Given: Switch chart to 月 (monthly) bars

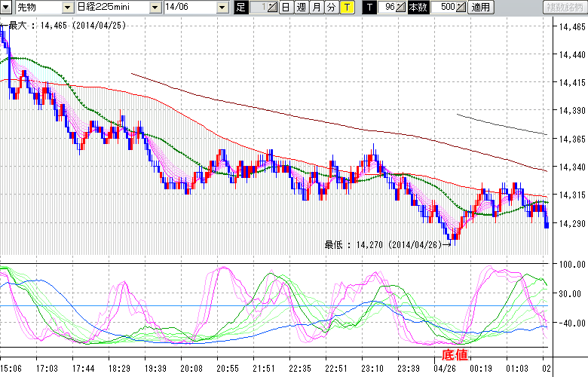Looking at the screenshot, I should [316, 8].
